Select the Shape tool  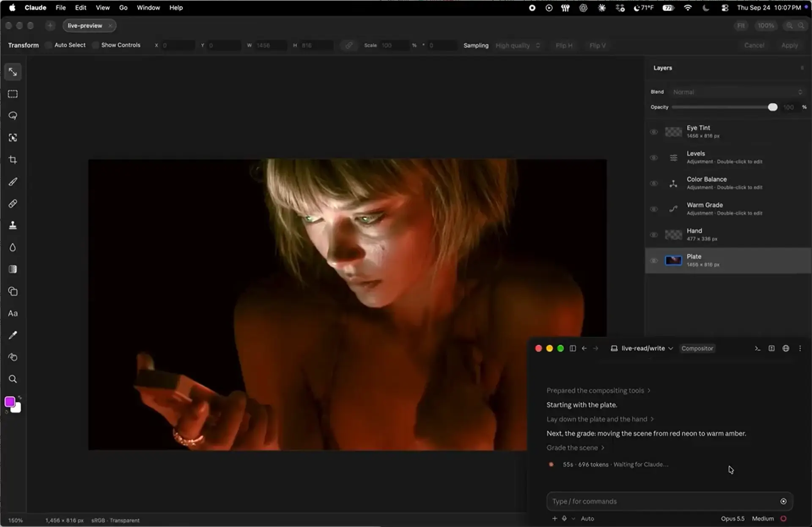[13, 291]
